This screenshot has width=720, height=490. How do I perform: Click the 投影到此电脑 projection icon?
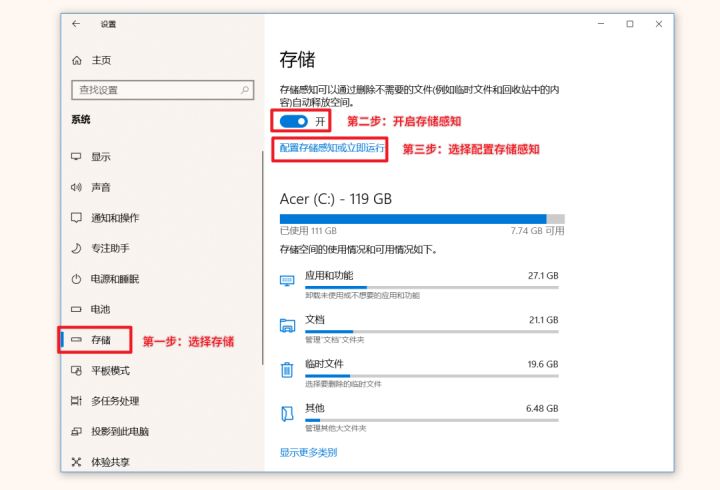76,432
